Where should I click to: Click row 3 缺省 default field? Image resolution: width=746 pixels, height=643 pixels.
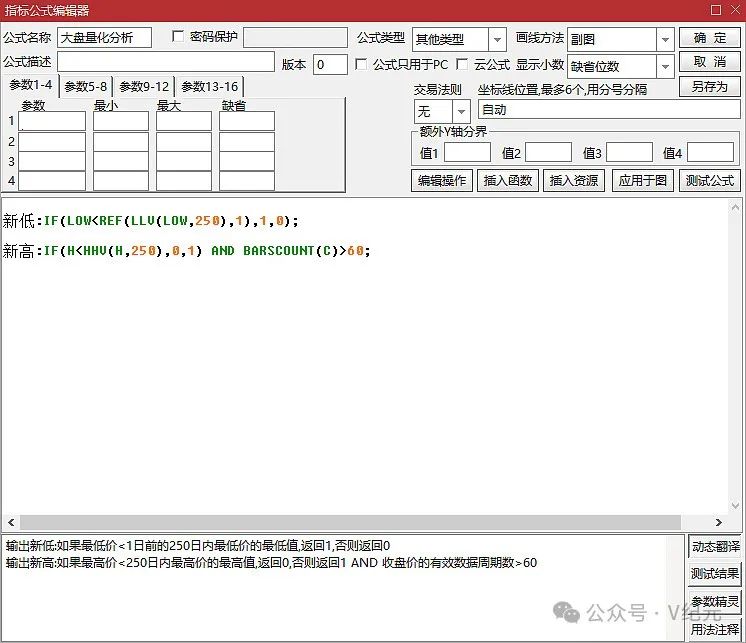click(x=246, y=161)
